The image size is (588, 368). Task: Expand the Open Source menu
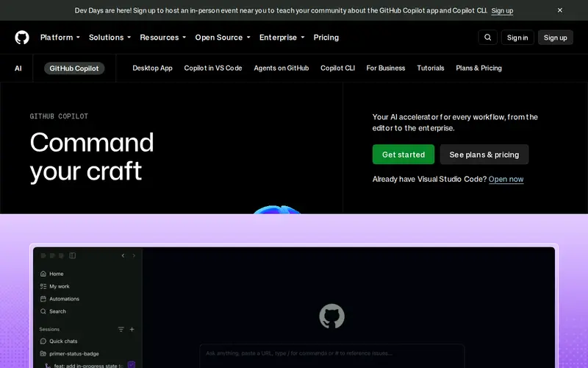click(223, 38)
